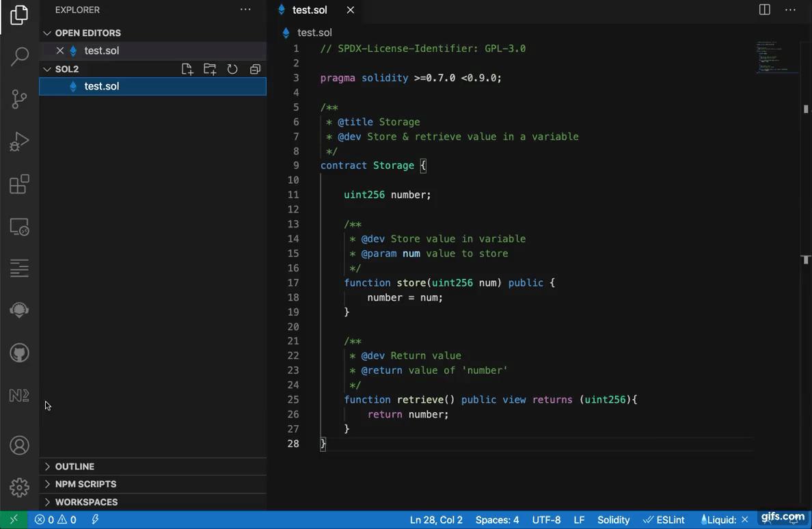Create a new file in SOL2 folder

coord(187,69)
